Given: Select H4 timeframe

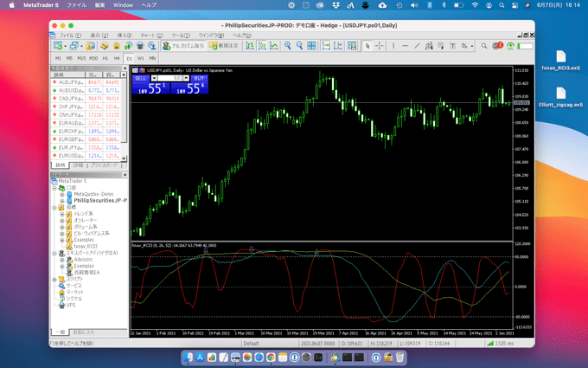Looking at the screenshot, I should pyautogui.click(x=117, y=58).
